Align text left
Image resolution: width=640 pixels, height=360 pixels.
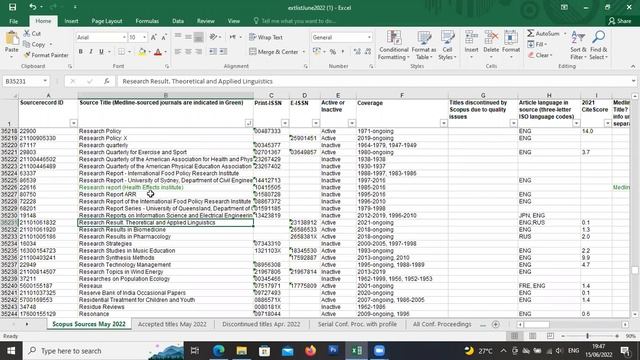(178, 51)
